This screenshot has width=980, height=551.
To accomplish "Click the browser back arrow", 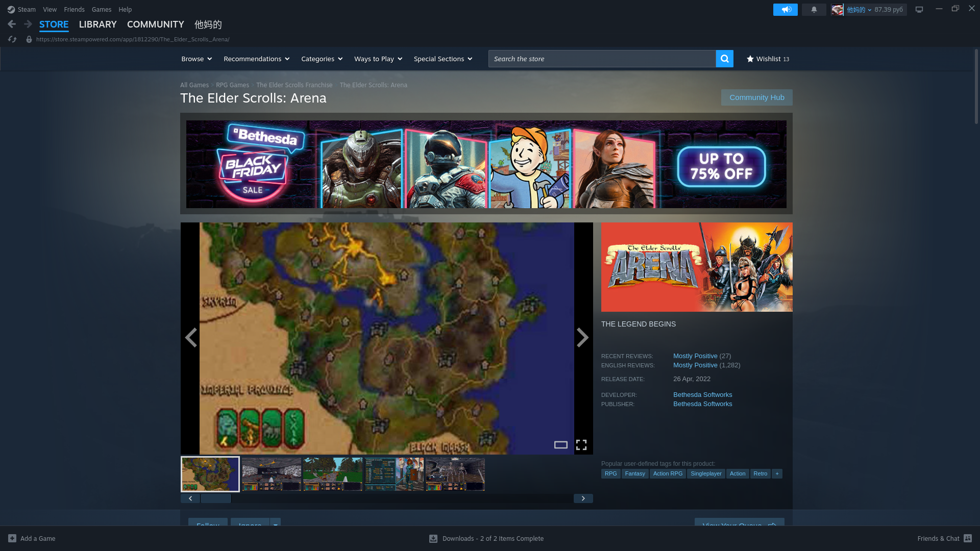I will click(x=12, y=24).
